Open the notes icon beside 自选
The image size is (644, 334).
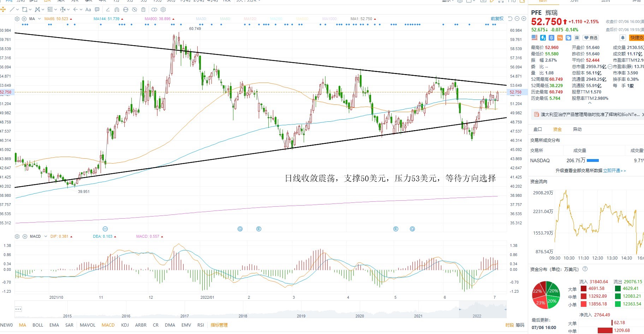click(577, 37)
